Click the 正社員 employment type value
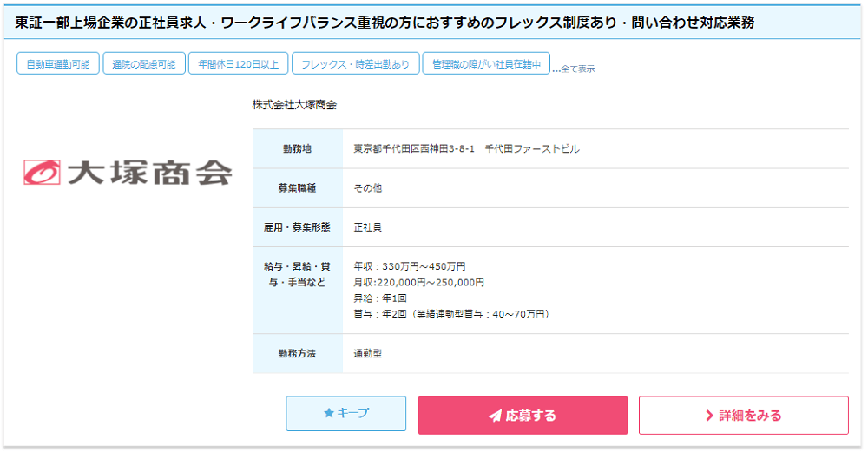 [368, 227]
